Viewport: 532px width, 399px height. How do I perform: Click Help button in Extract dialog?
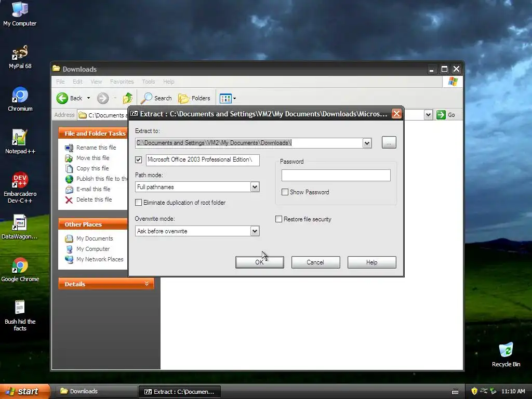click(x=371, y=262)
